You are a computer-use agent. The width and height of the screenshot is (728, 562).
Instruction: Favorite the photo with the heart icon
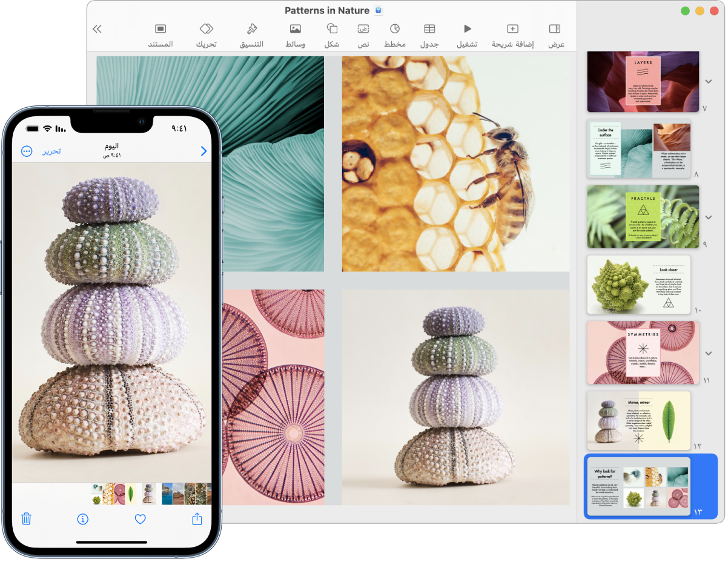[x=140, y=519]
